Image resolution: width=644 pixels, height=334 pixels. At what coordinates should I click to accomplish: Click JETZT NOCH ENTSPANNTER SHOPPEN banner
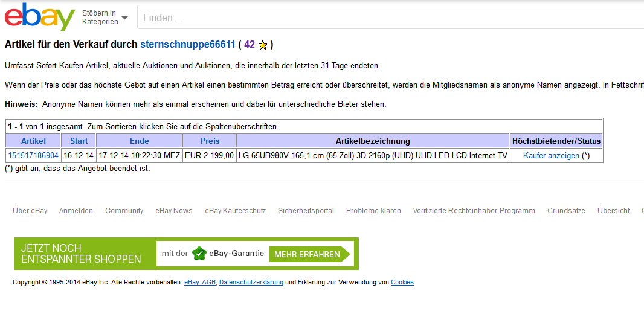coord(81,254)
